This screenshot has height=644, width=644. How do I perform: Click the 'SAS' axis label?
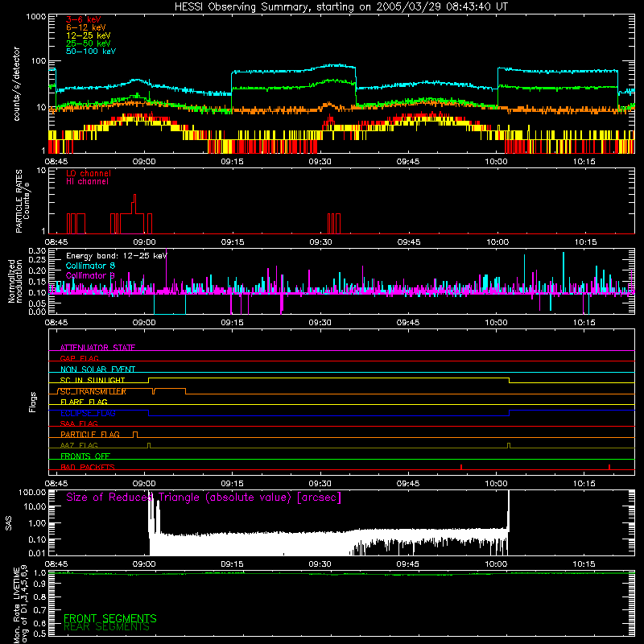(8, 523)
